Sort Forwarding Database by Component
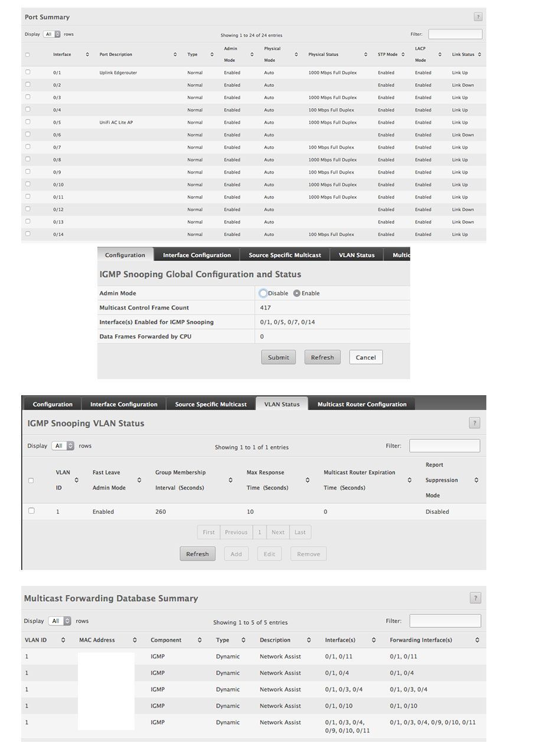This screenshot has height=756, width=533. [x=200, y=640]
